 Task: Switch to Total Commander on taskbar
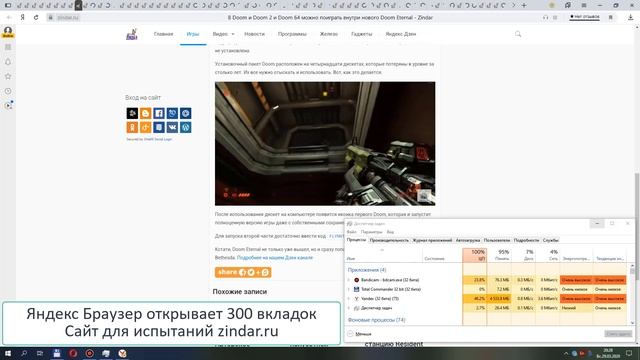tap(57, 353)
